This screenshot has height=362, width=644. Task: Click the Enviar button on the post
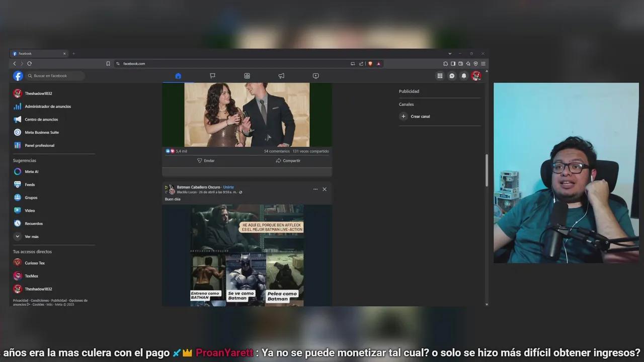pyautogui.click(x=205, y=161)
